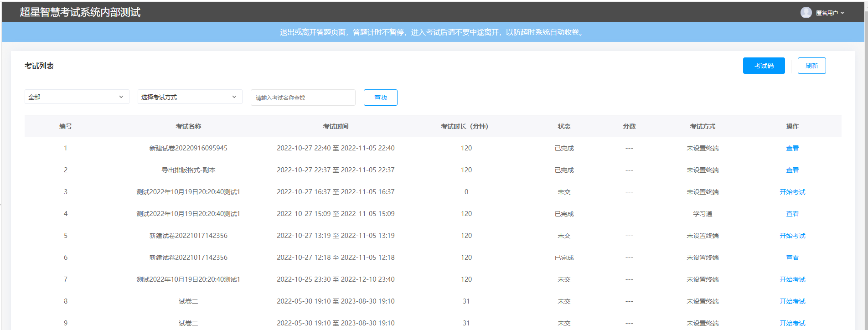Select exam name 导出排版格式-副本
Screen dimensions: 868x330
tap(188, 170)
